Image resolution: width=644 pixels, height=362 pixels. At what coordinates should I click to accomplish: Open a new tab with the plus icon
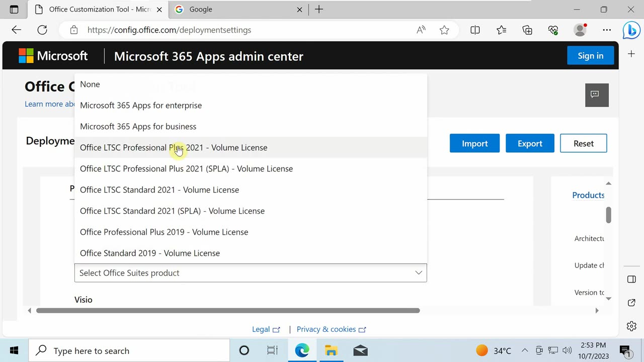point(319,10)
